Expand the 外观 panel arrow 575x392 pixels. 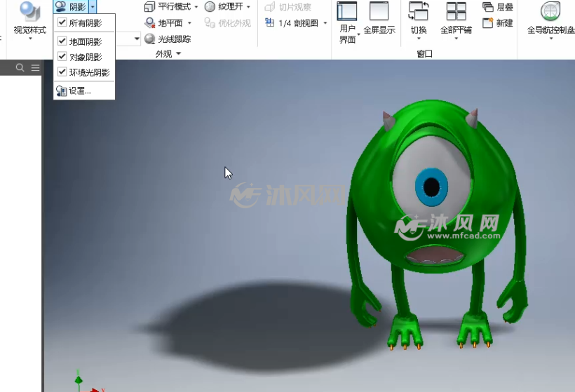point(179,53)
